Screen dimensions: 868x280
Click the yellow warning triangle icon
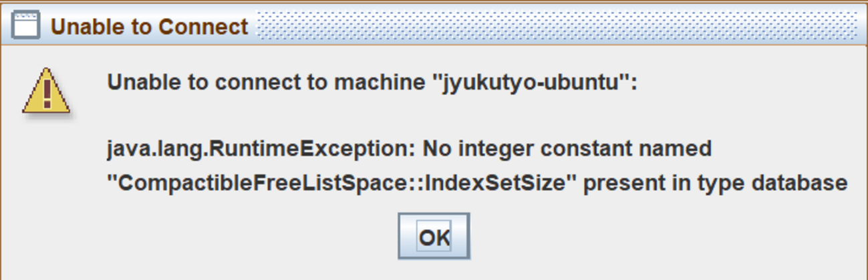46,91
